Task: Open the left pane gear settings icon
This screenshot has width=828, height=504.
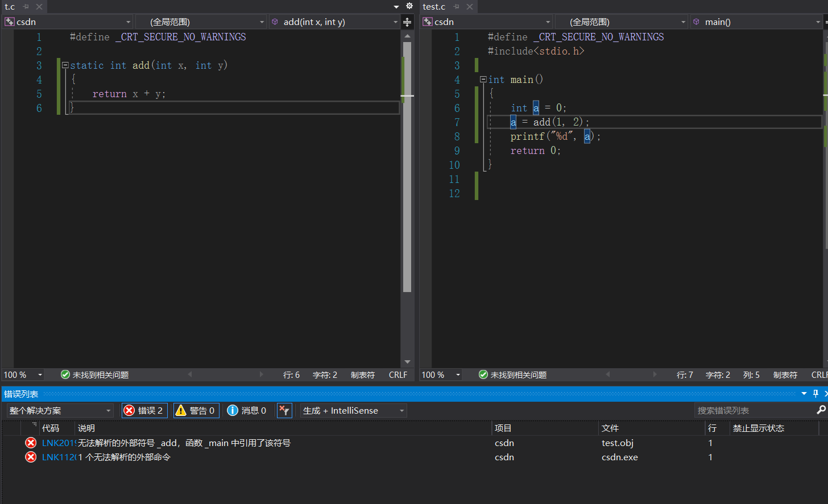Action: [x=409, y=6]
